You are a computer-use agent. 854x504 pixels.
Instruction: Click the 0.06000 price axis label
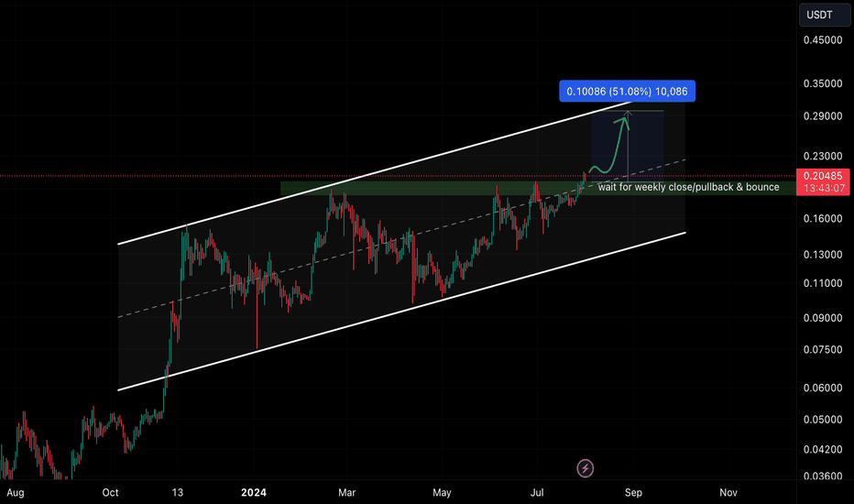point(823,388)
